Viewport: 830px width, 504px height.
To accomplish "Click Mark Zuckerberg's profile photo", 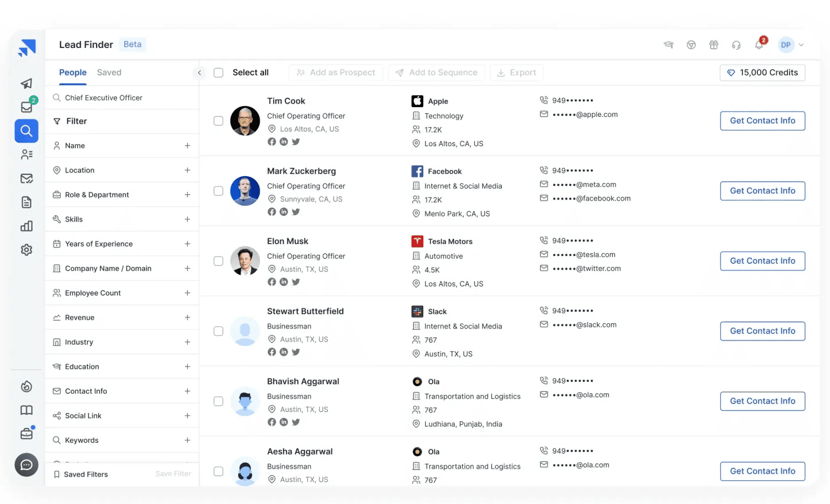I will click(245, 191).
